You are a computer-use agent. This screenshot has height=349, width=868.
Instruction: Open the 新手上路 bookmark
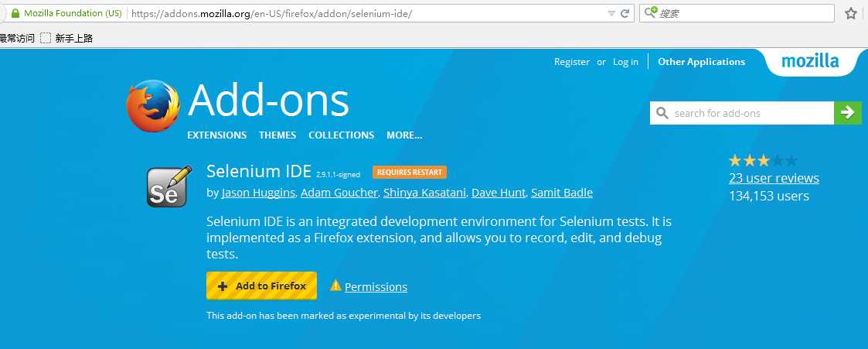[x=67, y=38]
